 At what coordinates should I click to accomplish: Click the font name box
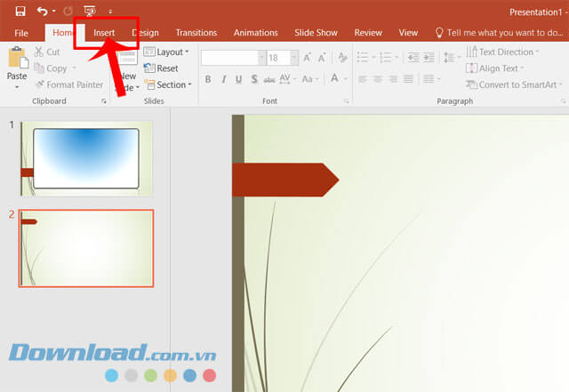point(229,58)
